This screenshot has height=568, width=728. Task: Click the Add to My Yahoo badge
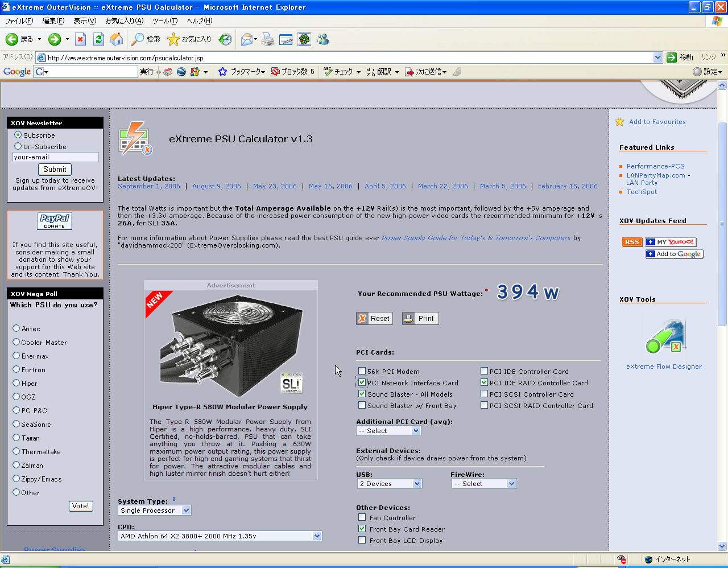coord(671,242)
